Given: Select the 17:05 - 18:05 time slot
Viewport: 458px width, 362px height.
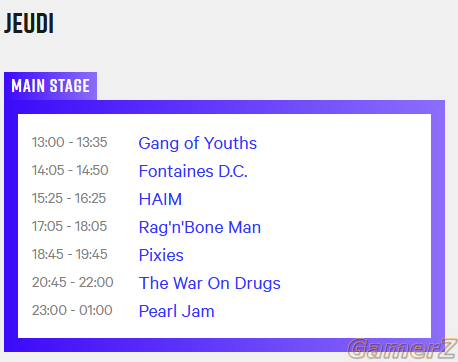Looking at the screenshot, I should click(x=69, y=226).
